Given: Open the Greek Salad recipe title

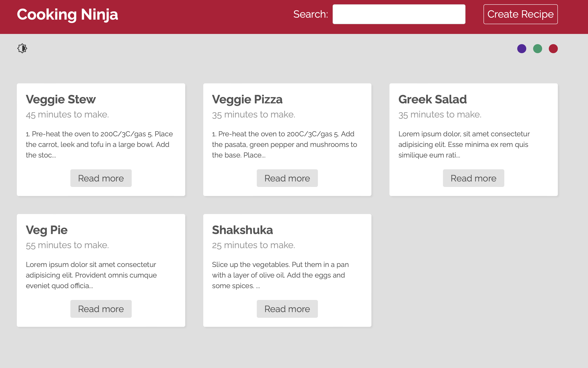Looking at the screenshot, I should coord(432,99).
